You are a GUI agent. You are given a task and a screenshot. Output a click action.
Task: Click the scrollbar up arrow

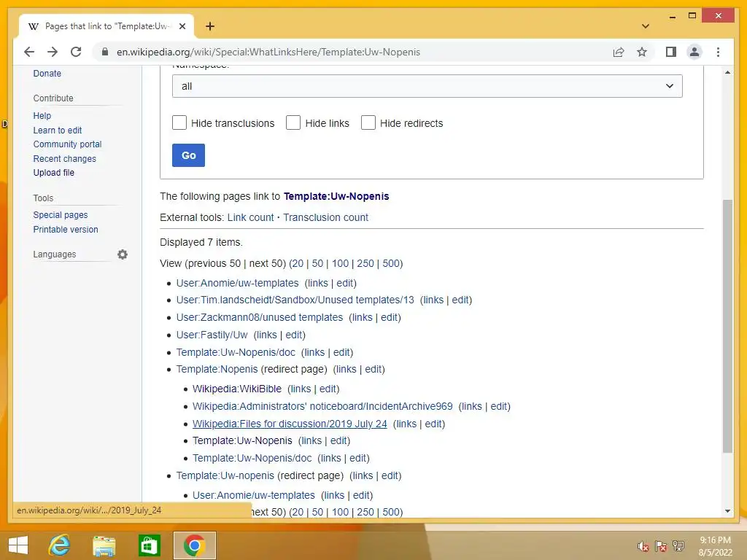[x=727, y=72]
